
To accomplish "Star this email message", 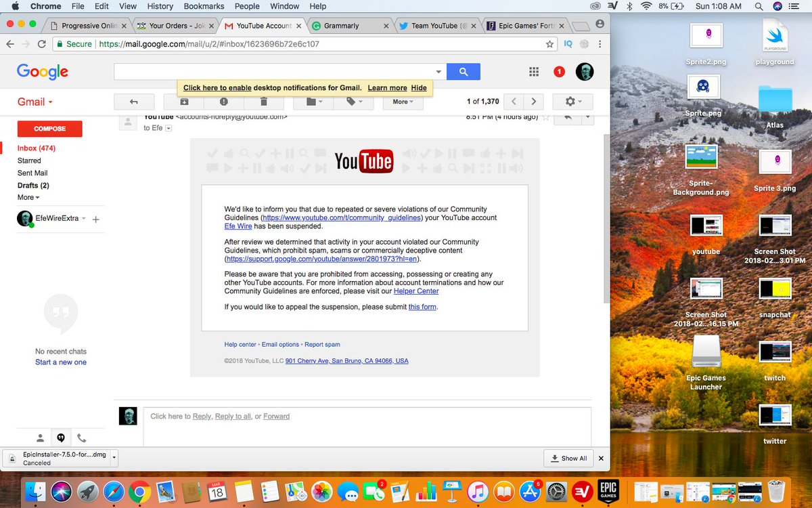I will coord(546,117).
